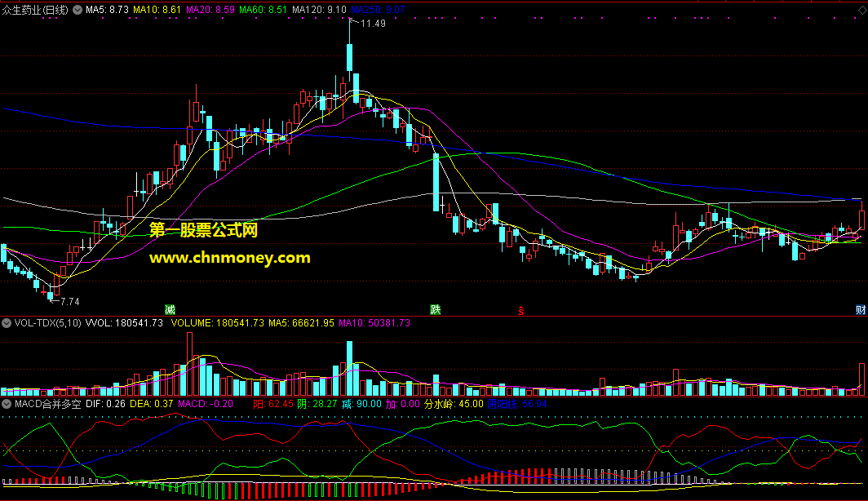Click the MA250: 9.07 label

(x=378, y=10)
